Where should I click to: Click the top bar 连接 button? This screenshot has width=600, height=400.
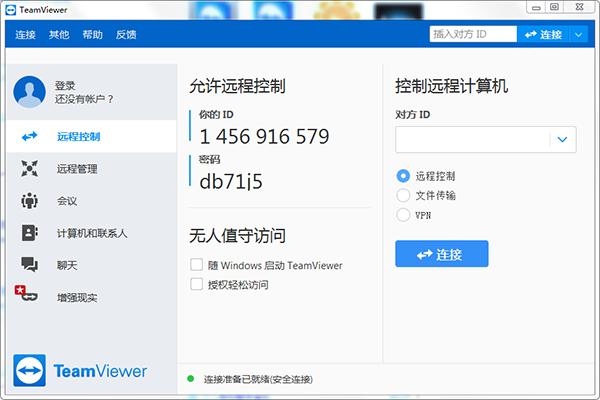pyautogui.click(x=543, y=35)
